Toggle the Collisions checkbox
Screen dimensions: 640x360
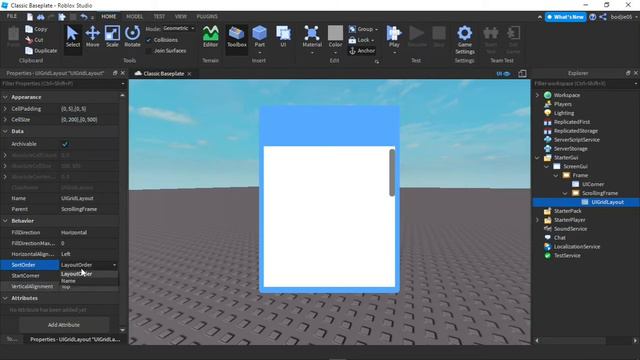[x=149, y=40]
